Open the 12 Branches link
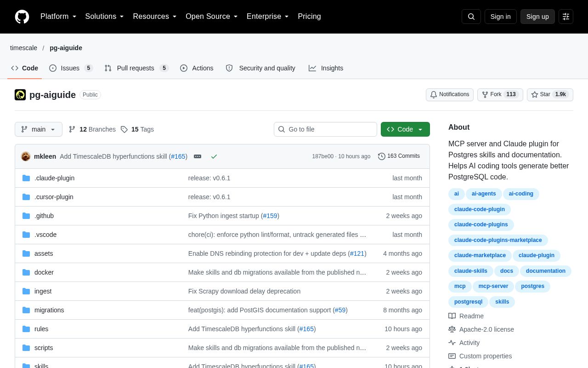Viewport: 588px width, 368px height. [x=92, y=129]
